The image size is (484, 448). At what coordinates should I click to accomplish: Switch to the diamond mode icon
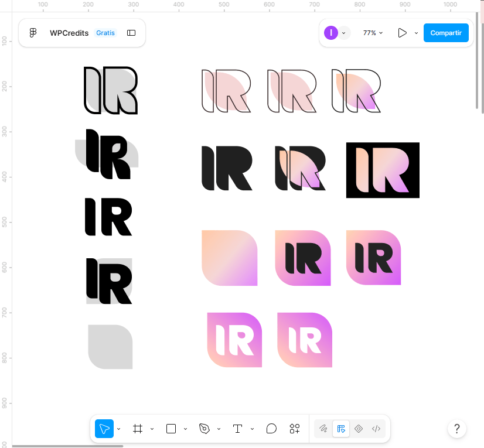tap(359, 429)
